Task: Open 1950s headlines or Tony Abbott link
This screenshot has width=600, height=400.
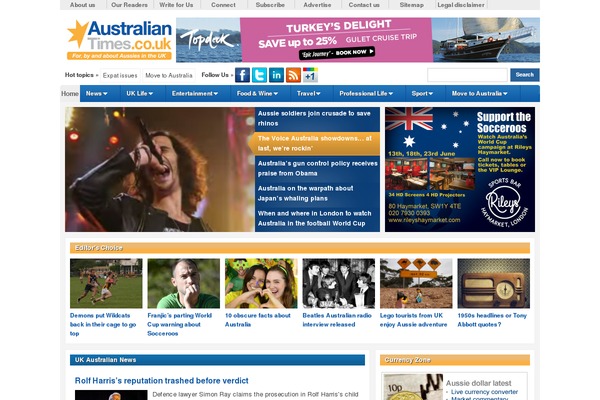Action: point(492,320)
